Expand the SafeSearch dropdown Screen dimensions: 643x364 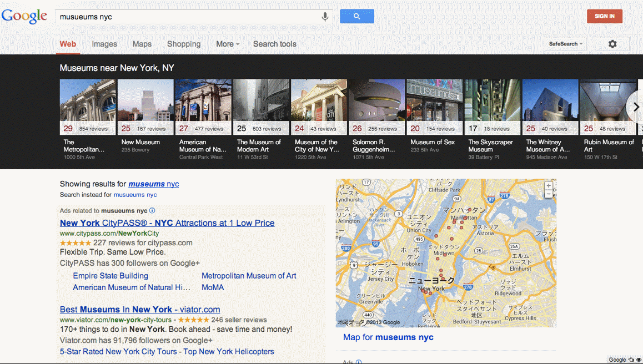pos(566,44)
